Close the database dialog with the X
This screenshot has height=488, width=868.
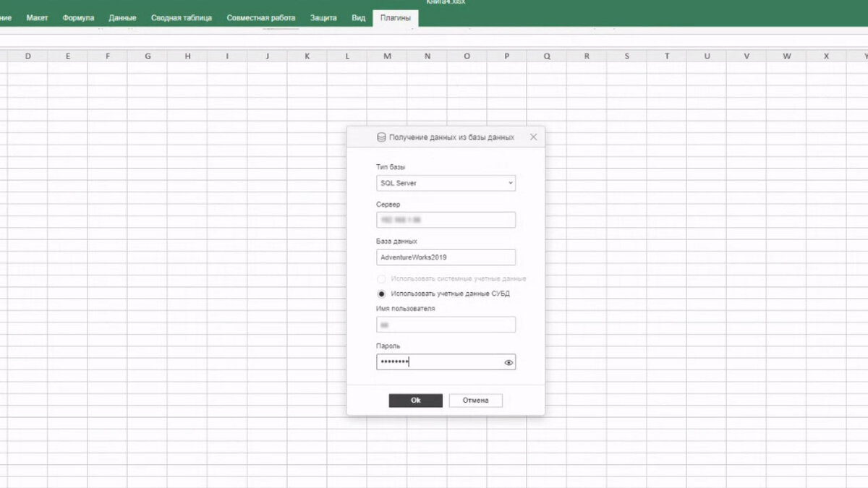pos(534,137)
